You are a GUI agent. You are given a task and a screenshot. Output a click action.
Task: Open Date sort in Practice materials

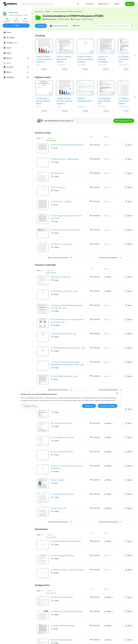click(x=39, y=270)
